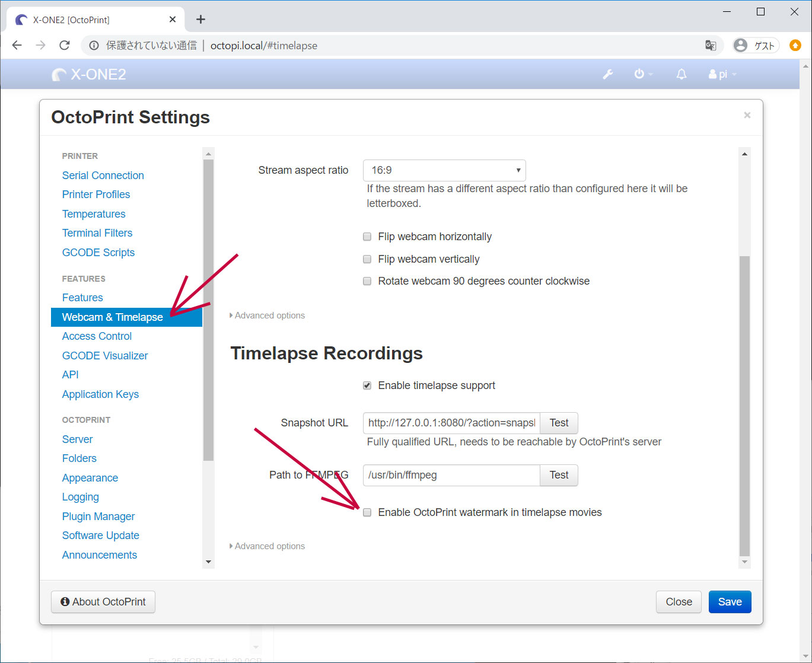Image resolution: width=812 pixels, height=663 pixels.
Task: Click sidebar scrollbar down arrow
Action: 208,562
